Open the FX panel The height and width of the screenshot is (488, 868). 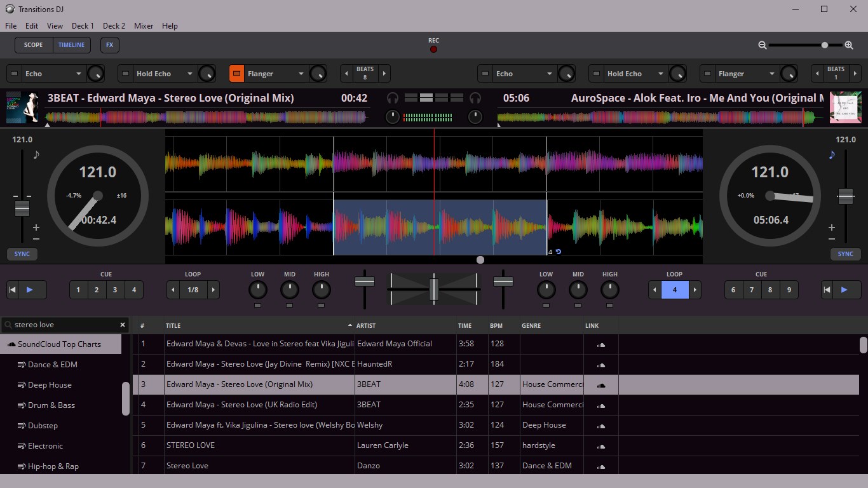click(109, 44)
